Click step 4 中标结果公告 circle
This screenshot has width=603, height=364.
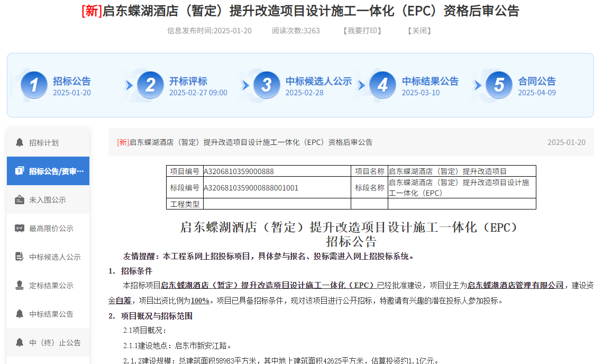[383, 85]
